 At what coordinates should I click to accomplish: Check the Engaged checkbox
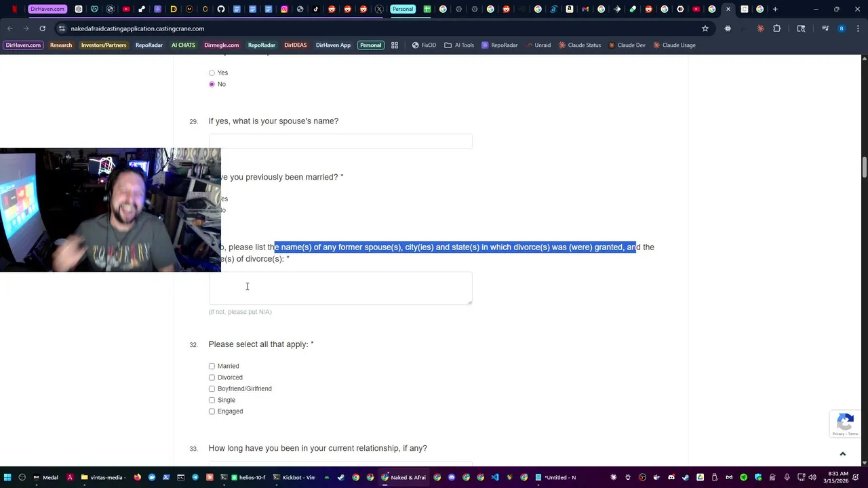(212, 411)
